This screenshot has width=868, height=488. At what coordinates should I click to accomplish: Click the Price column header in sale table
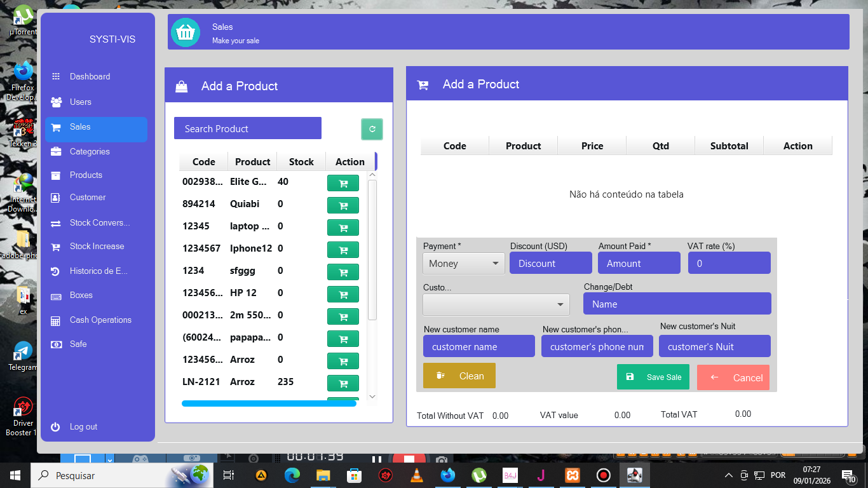(x=592, y=146)
